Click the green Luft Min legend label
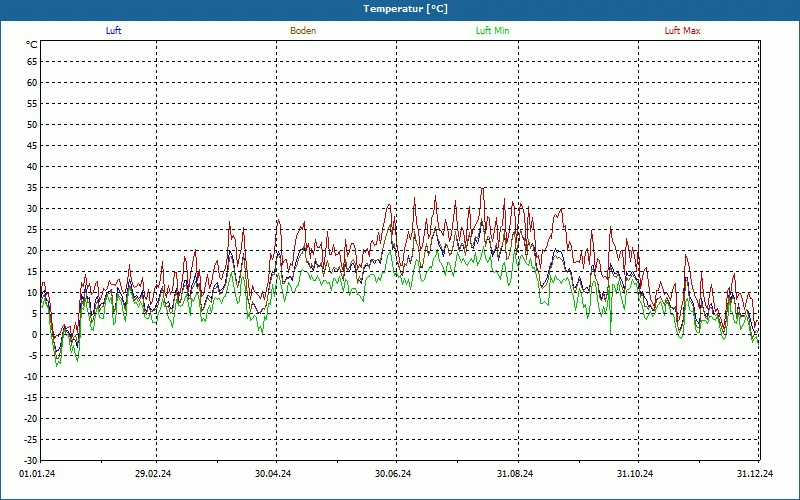The width and height of the screenshot is (800, 500). click(492, 31)
